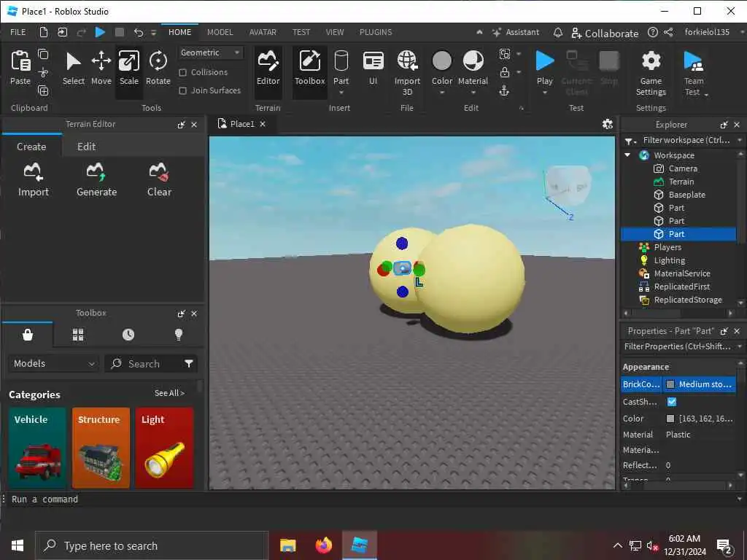The image size is (747, 560).
Task: Click the Color property swatch
Action: click(670, 419)
